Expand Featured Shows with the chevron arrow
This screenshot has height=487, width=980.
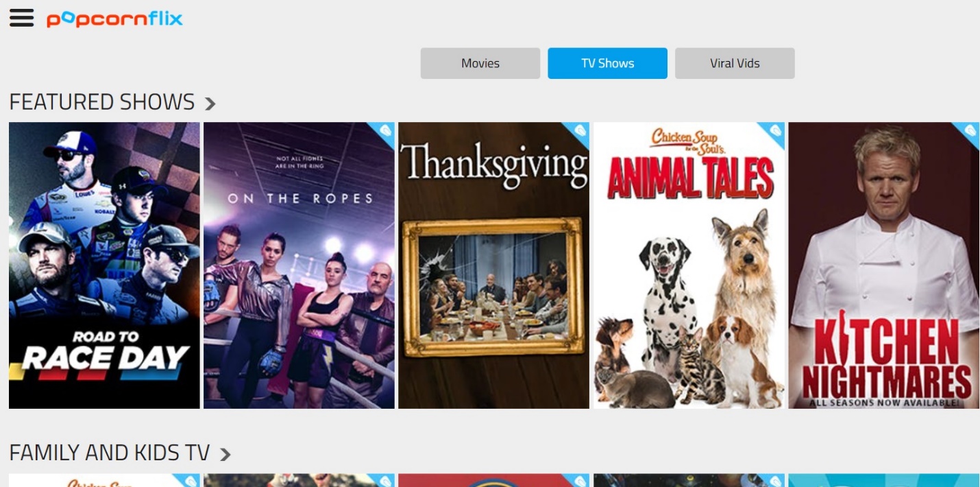point(210,104)
